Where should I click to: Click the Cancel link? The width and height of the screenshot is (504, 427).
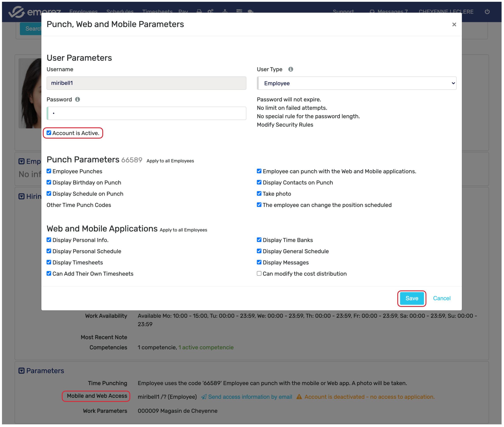pyautogui.click(x=442, y=299)
